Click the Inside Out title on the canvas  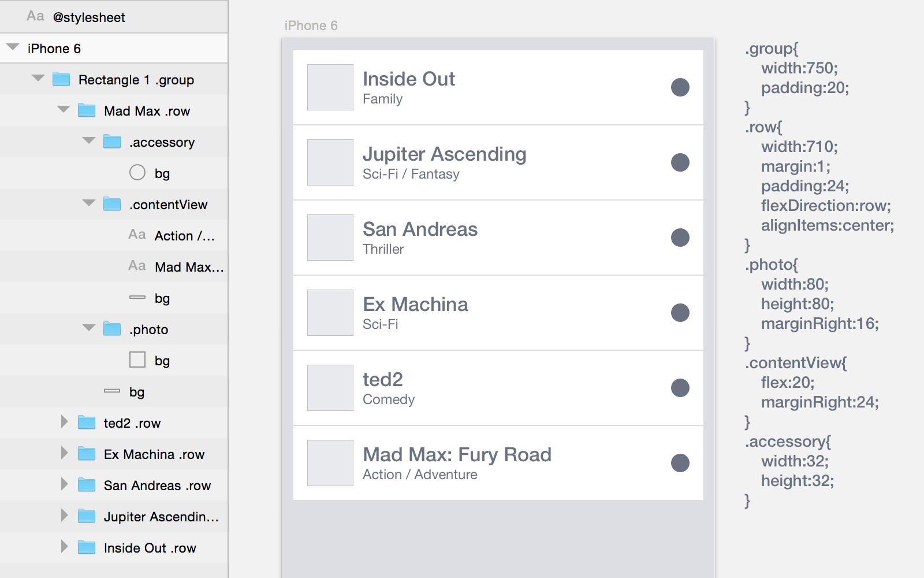click(x=409, y=79)
